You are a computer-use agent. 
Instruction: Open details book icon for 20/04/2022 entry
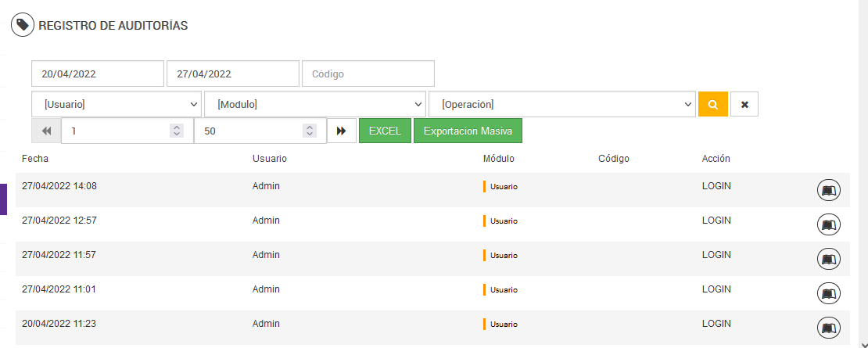pos(828,327)
